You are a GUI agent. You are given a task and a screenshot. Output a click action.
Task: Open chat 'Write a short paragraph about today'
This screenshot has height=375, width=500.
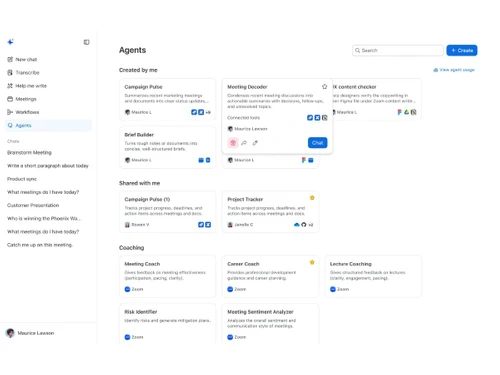pyautogui.click(x=48, y=166)
